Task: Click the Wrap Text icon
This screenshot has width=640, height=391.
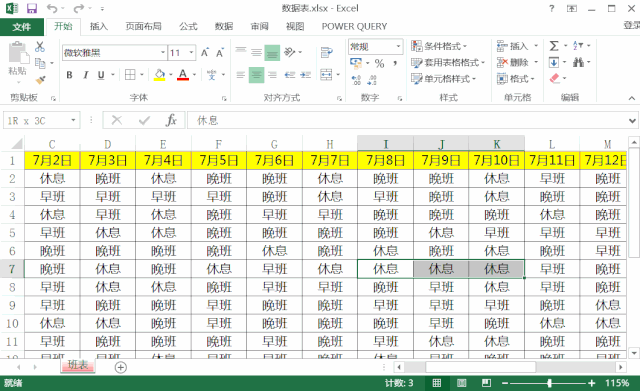Action: 327,52
